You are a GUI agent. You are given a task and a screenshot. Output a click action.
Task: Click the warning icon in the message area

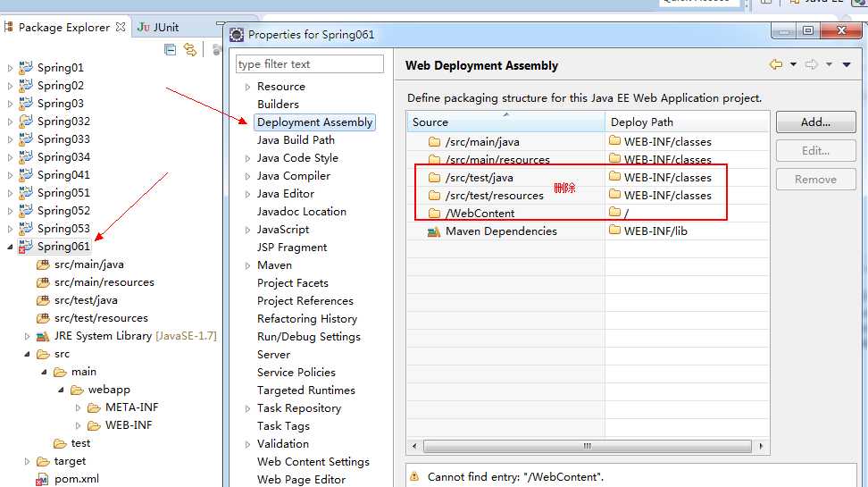[x=414, y=476]
